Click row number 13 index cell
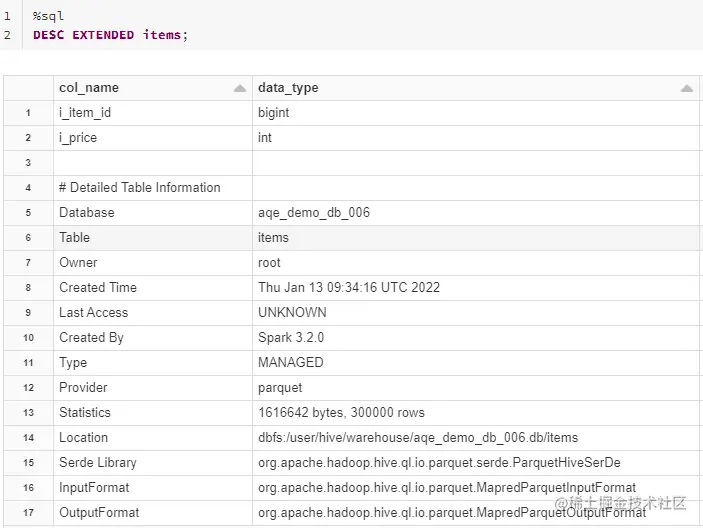Image resolution: width=703 pixels, height=528 pixels. [x=29, y=413]
